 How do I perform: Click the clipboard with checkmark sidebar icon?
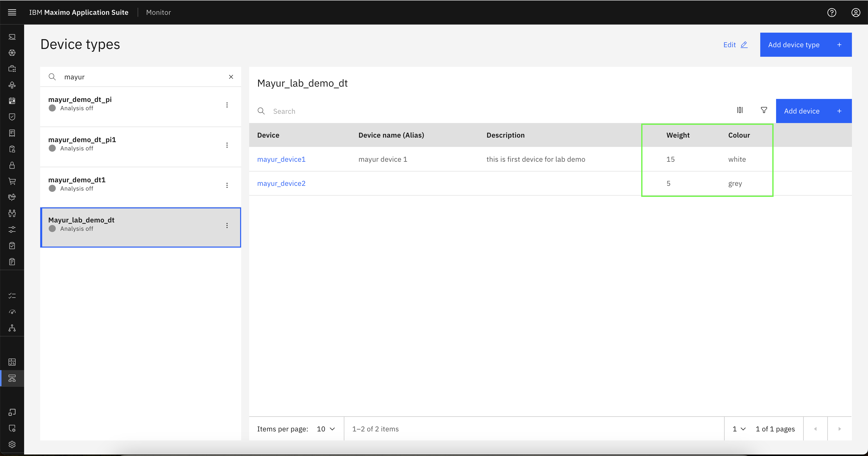[x=12, y=246]
